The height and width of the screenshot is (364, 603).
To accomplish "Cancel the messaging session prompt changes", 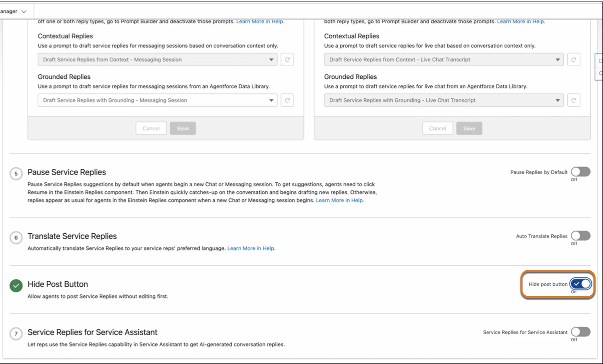I will pos(151,128).
